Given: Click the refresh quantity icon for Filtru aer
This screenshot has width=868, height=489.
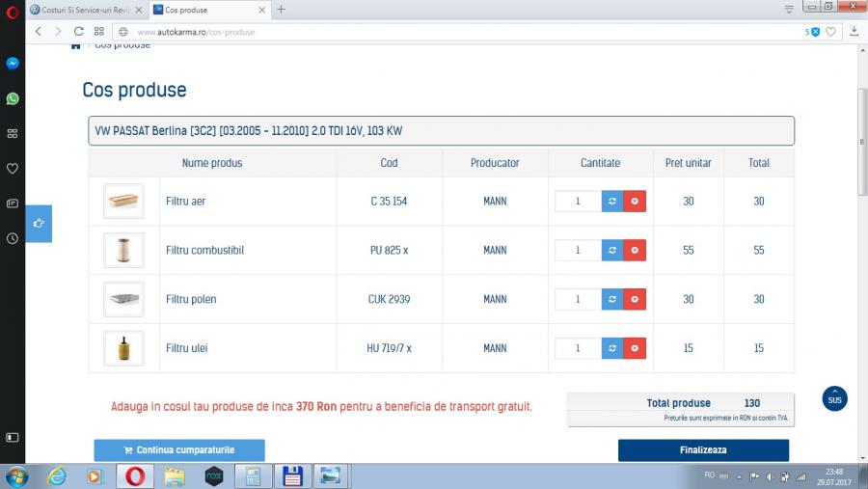Looking at the screenshot, I should [x=612, y=202].
